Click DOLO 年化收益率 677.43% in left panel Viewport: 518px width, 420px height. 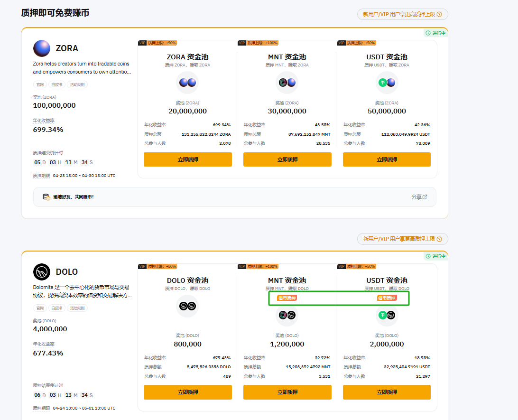(x=48, y=353)
